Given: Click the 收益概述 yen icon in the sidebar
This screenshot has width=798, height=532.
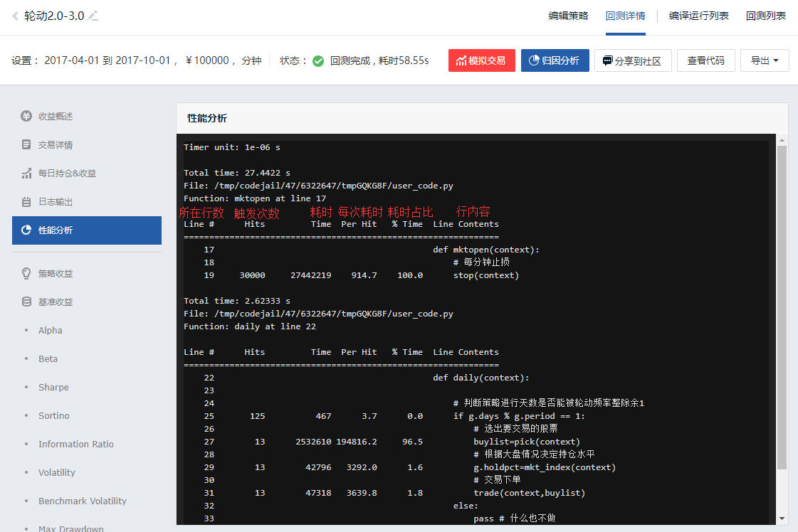Looking at the screenshot, I should (26, 117).
